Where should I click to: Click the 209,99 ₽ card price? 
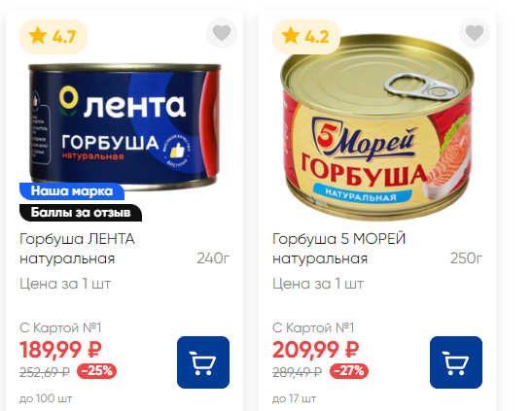tap(315, 350)
